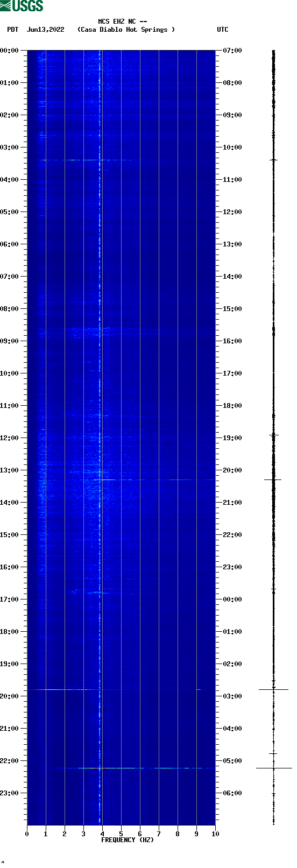Screen dimensions: 297x868
Task: Click the spectrogram event after 22:00 PDT
Action: coord(132,768)
